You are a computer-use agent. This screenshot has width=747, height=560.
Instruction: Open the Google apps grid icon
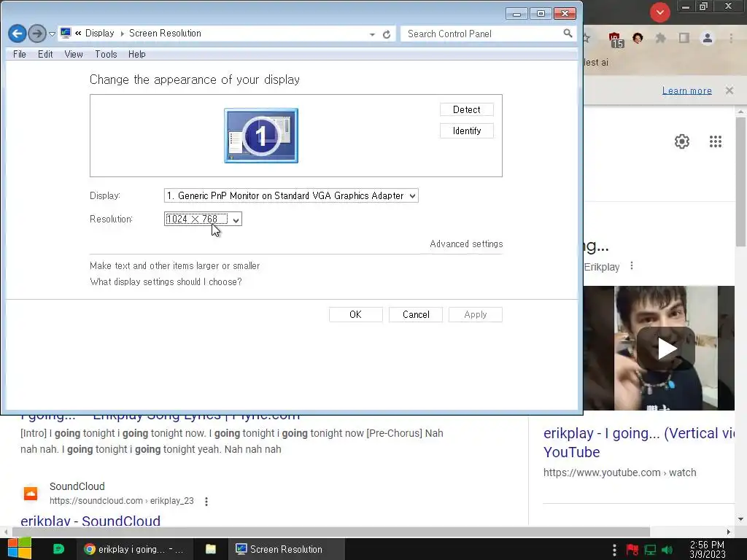pyautogui.click(x=716, y=141)
